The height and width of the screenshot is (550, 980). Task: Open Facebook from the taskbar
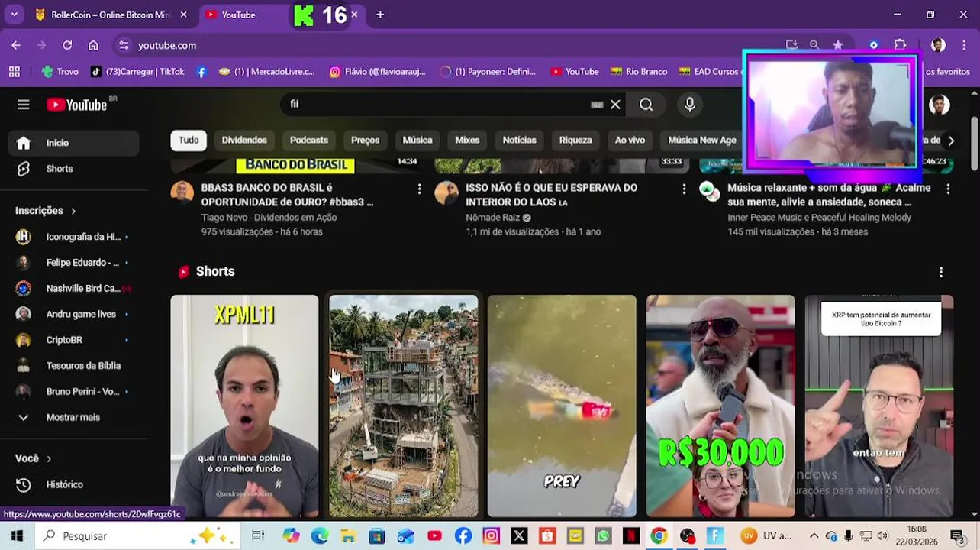[x=463, y=536]
